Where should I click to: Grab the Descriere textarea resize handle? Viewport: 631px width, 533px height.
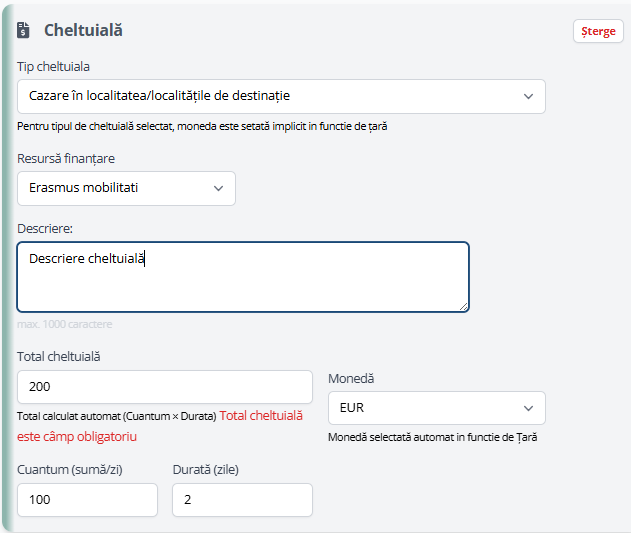(x=463, y=307)
